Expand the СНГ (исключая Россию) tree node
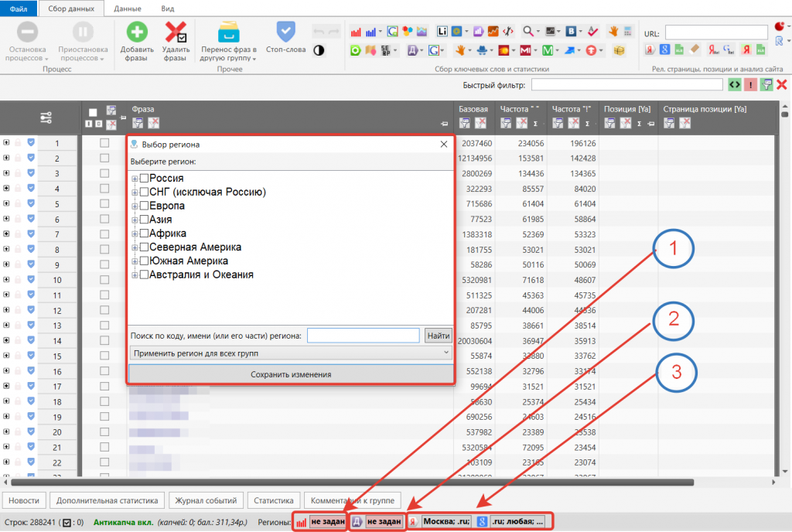 (x=135, y=193)
